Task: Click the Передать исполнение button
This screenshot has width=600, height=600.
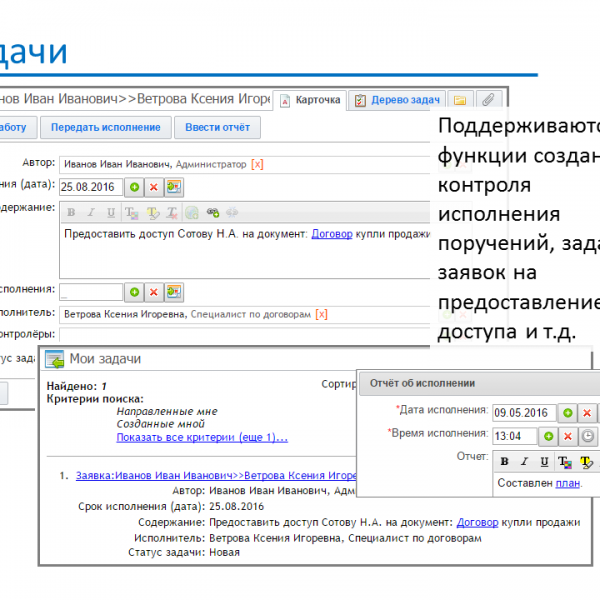Action: point(105,128)
